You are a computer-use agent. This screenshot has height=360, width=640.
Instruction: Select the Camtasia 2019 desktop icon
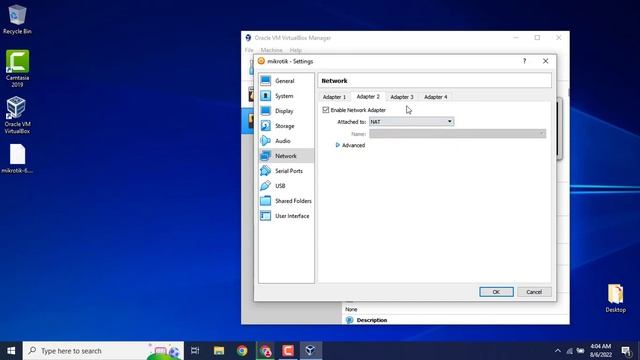coord(17,68)
